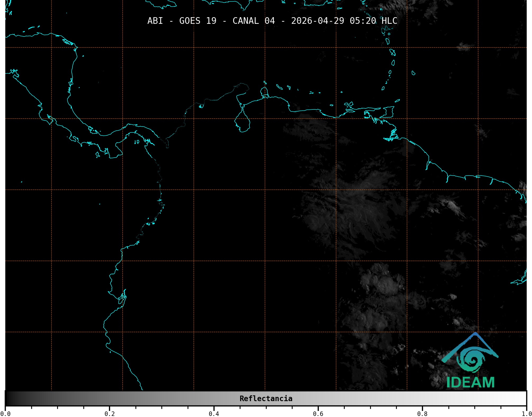532x417 pixels.
Task: Click the 0.4 colorbar tick label
Action: 214,414
